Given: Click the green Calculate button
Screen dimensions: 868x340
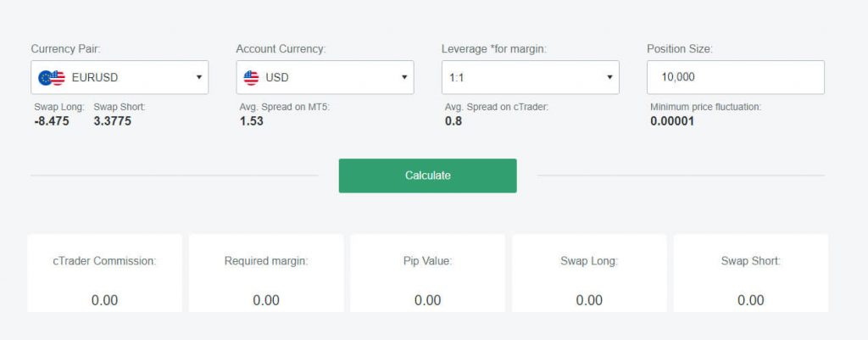Looking at the screenshot, I should [x=428, y=176].
